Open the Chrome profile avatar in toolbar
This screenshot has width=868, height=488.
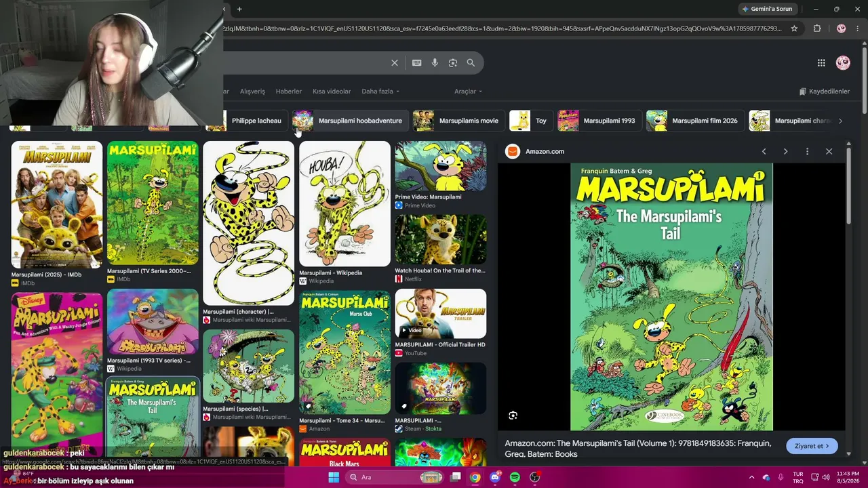click(842, 28)
